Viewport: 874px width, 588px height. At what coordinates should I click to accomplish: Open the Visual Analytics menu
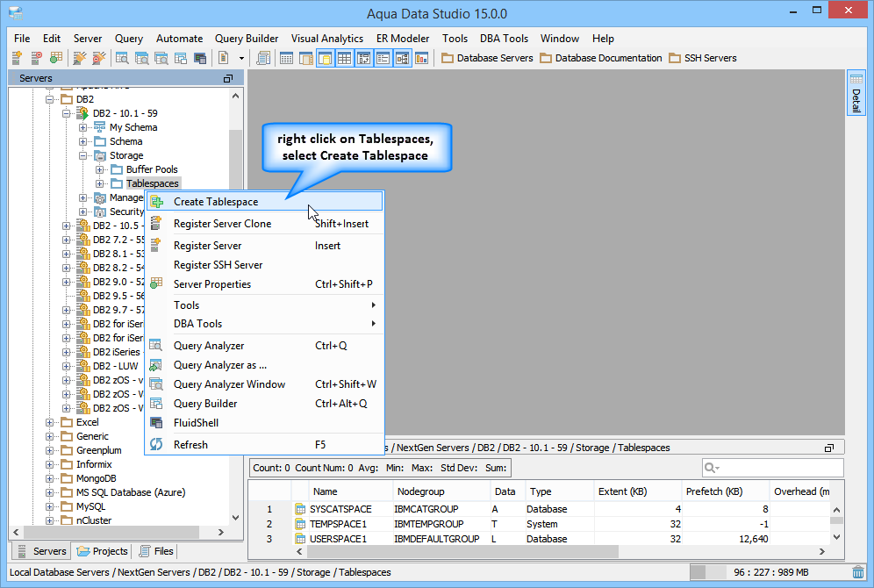tap(327, 39)
